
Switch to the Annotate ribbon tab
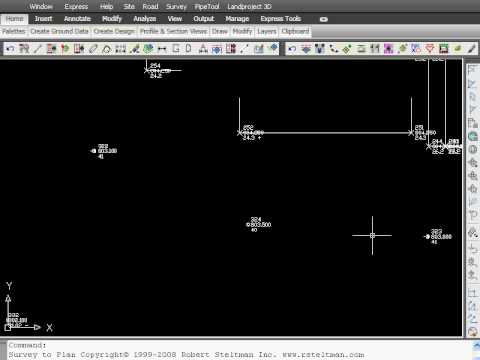coord(77,19)
